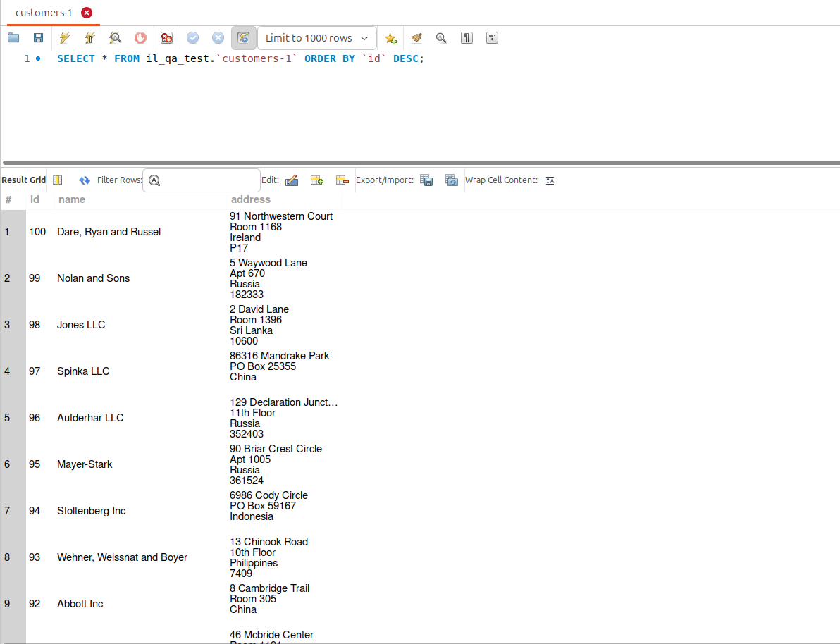Run EXPLAIN on the current statement
This screenshot has width=840, height=644.
[116, 38]
